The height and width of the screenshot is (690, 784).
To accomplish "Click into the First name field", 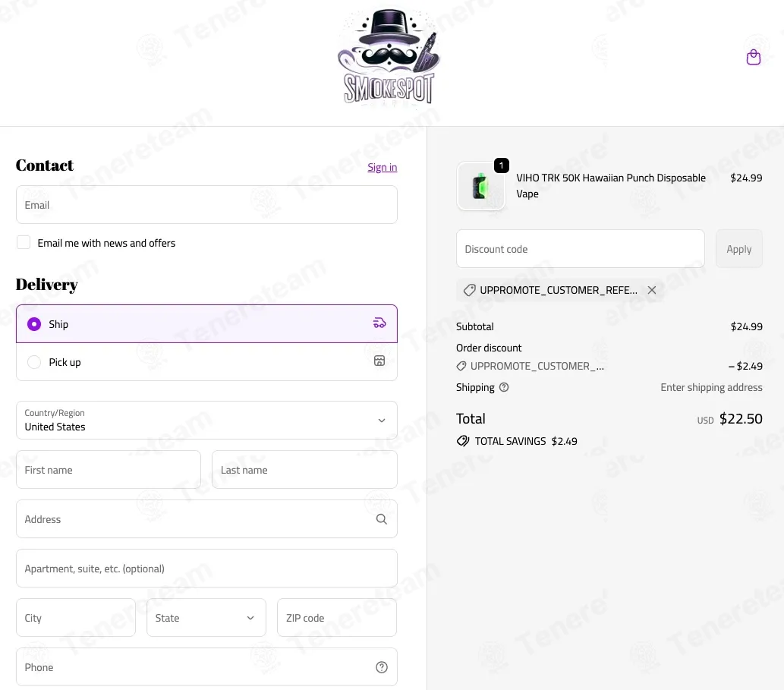I will (109, 470).
